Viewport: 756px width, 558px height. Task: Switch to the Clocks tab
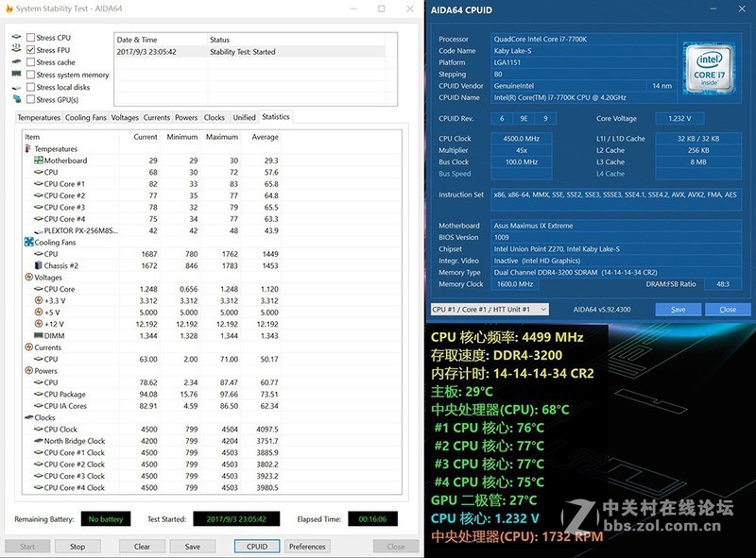coord(215,117)
